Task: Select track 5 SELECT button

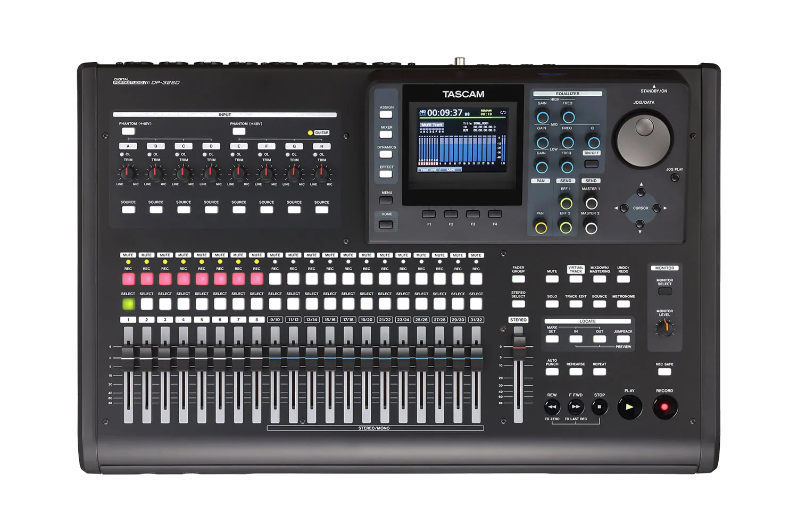Action: tap(202, 304)
